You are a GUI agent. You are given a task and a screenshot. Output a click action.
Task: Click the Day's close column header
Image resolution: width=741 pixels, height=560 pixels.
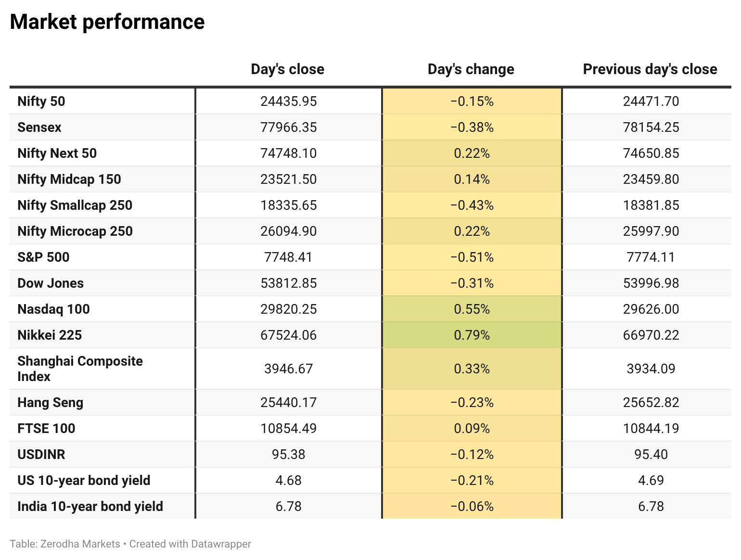pyautogui.click(x=288, y=69)
